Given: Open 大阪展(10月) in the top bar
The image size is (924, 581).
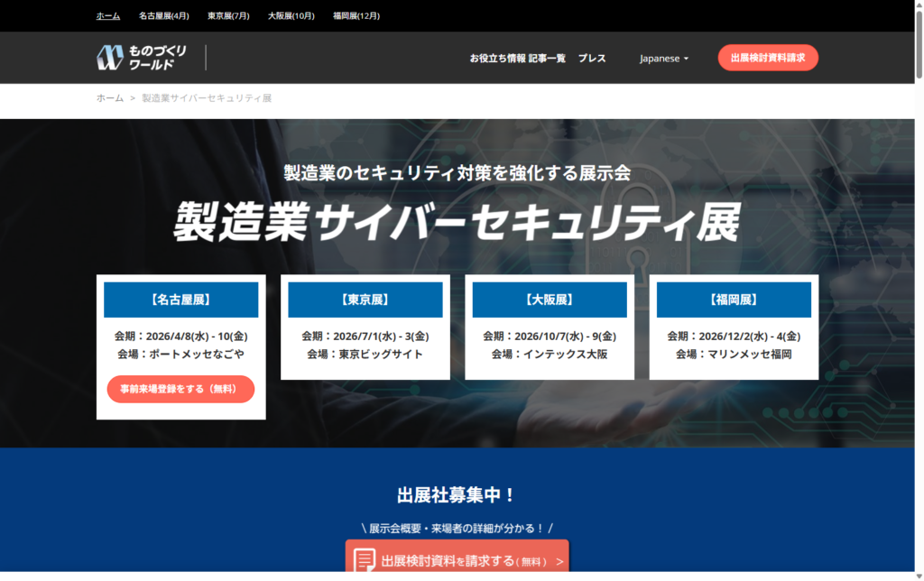Looking at the screenshot, I should pyautogui.click(x=291, y=15).
